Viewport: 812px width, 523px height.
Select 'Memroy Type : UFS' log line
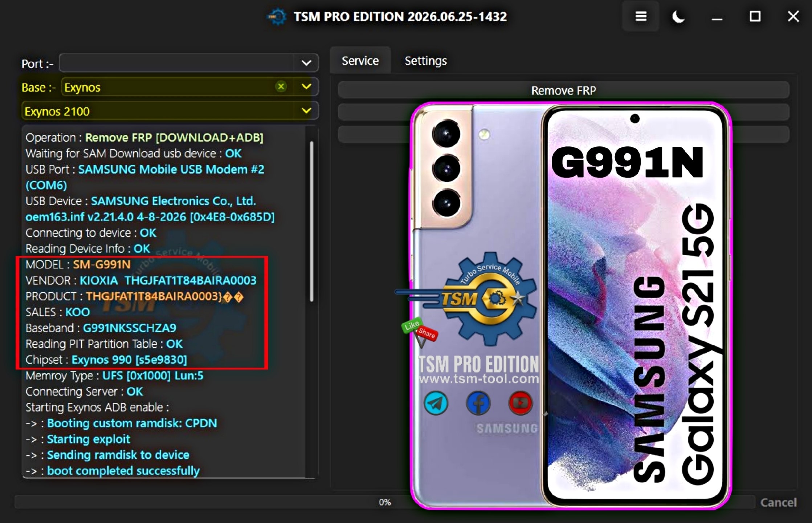pyautogui.click(x=114, y=376)
